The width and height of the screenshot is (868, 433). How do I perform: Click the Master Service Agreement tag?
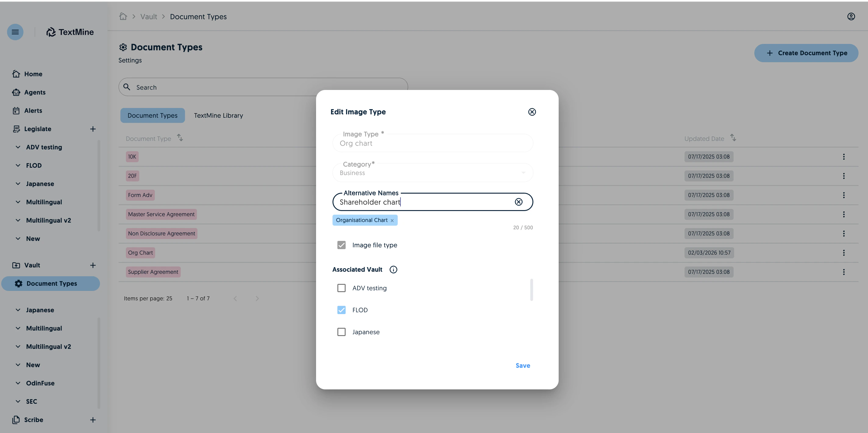(x=161, y=214)
